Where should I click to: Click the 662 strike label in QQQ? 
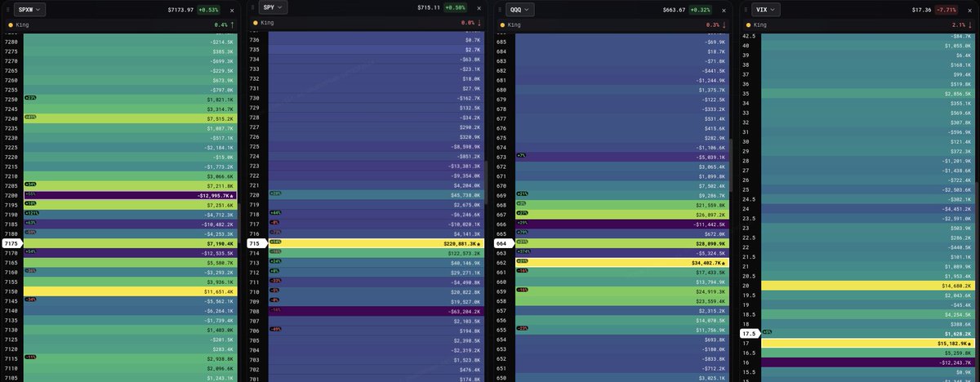(501, 263)
